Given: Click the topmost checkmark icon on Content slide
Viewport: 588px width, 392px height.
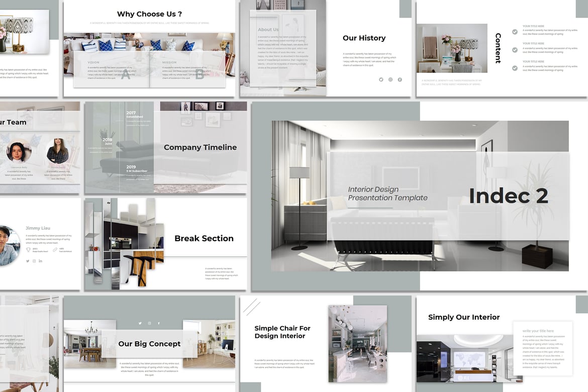Looking at the screenshot, I should [x=515, y=32].
